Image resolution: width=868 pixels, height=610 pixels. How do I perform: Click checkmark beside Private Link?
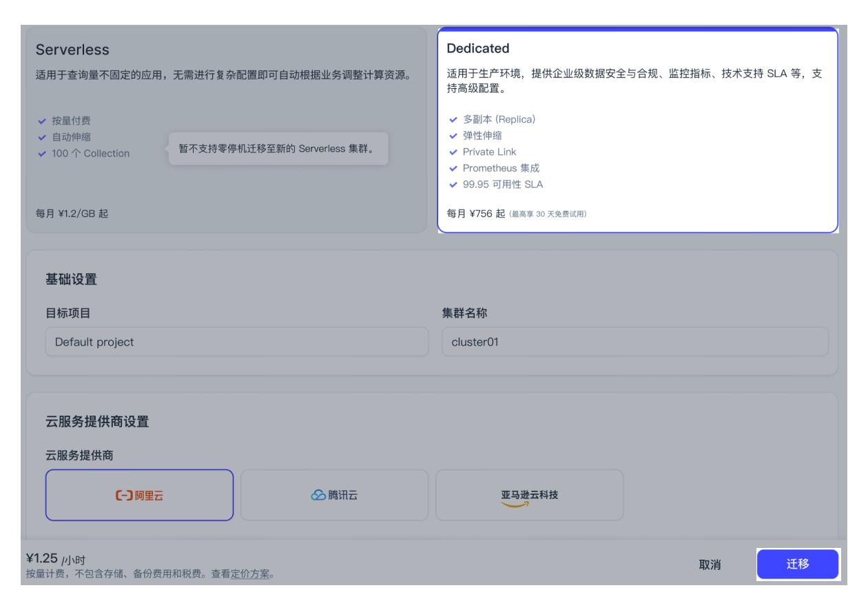click(x=453, y=152)
